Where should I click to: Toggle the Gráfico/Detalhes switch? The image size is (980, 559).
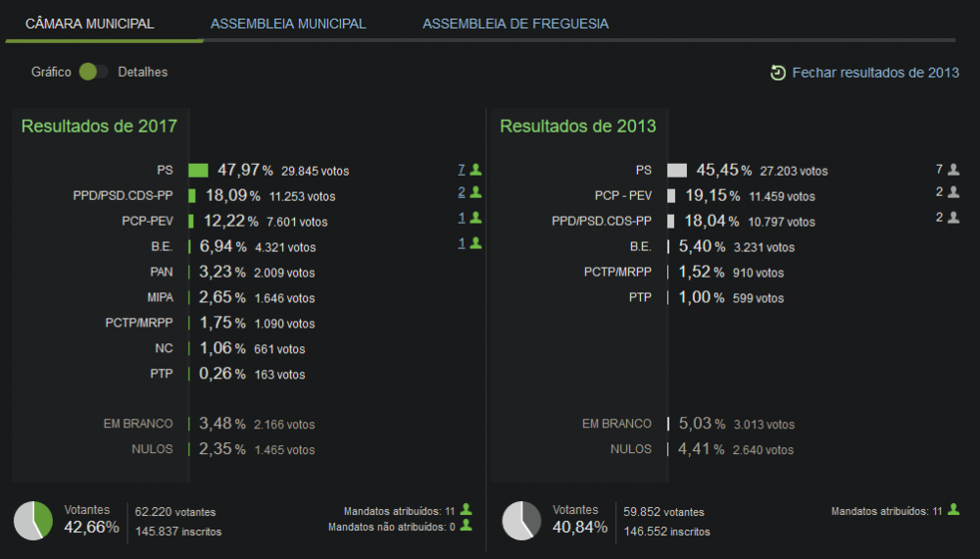94,72
